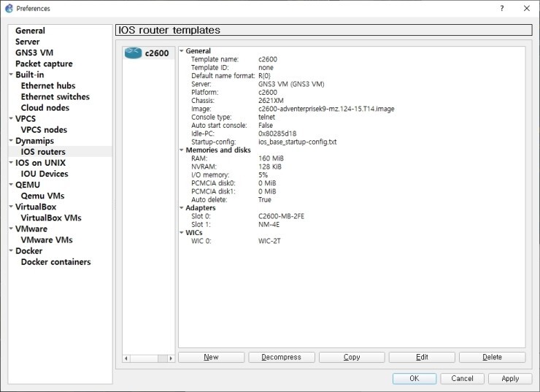This screenshot has height=392, width=540.
Task: Click the RAM value 160 MiB
Action: click(x=271, y=158)
